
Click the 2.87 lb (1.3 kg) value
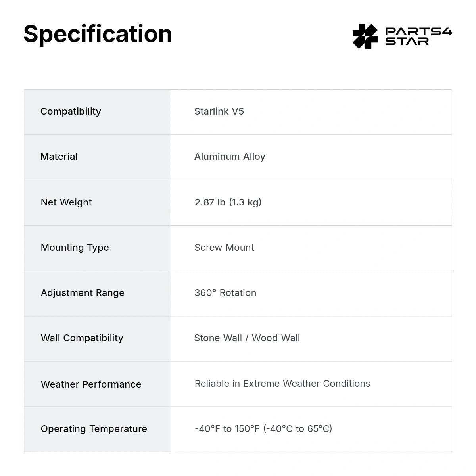point(228,202)
